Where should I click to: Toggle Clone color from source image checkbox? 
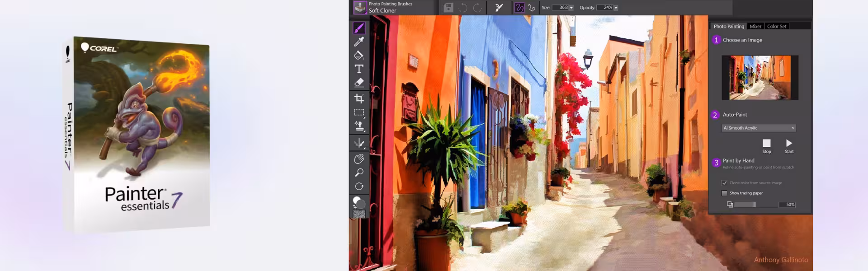724,183
